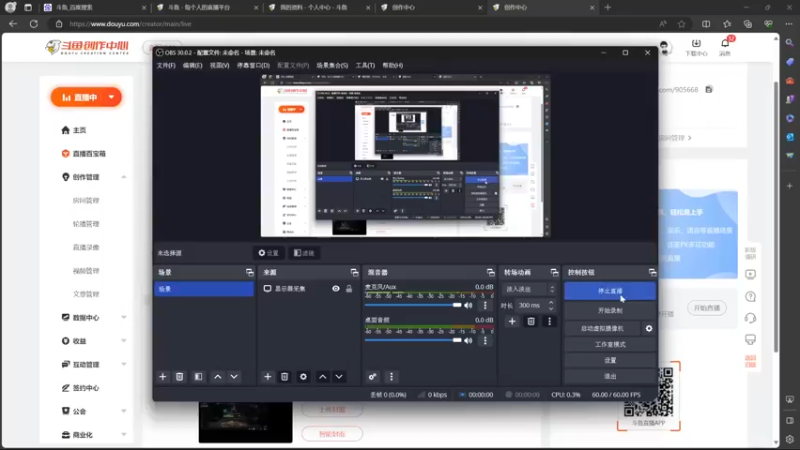Open OBS 编辑(E) menu
The width and height of the screenshot is (800, 450).
(x=192, y=65)
